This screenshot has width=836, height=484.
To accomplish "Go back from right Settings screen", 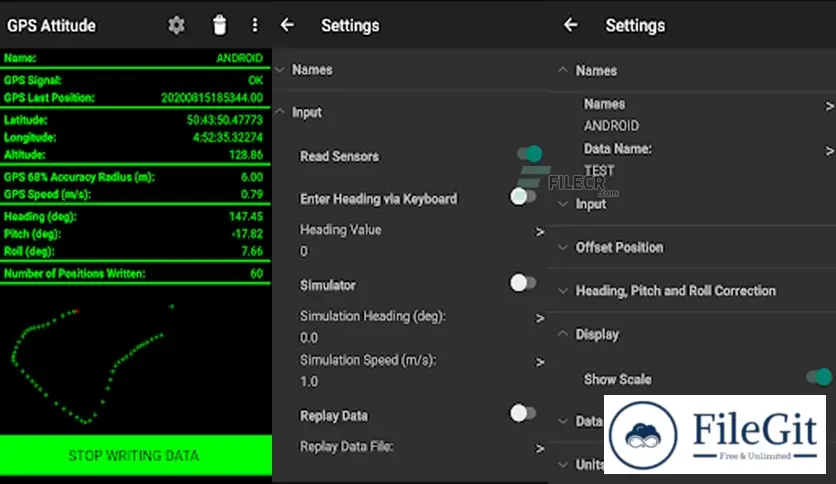I will point(571,25).
